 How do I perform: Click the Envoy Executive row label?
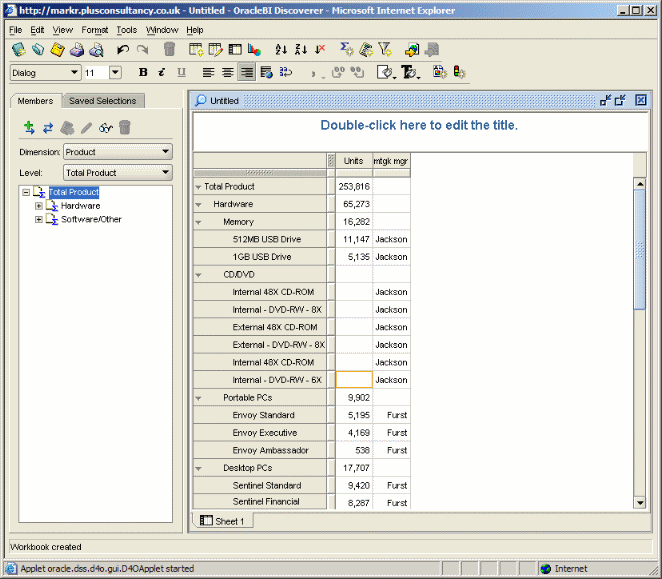[265, 433]
